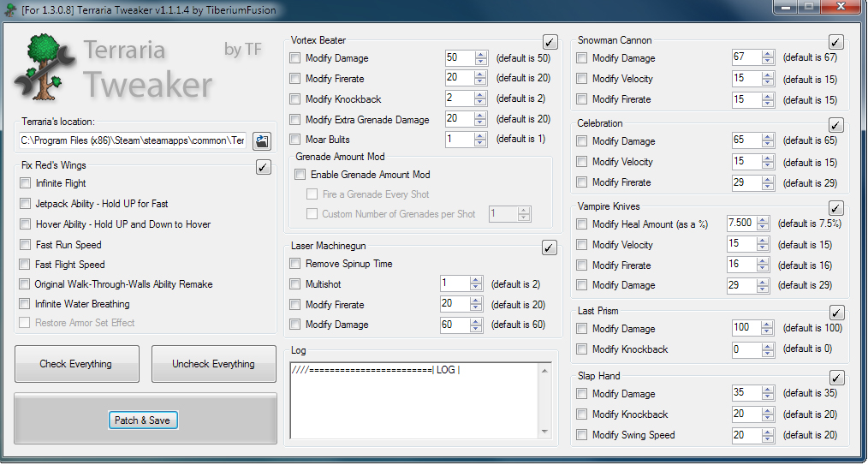Toggle the Vampire Knives group checkmark
This screenshot has height=465, width=868.
pyautogui.click(x=836, y=208)
